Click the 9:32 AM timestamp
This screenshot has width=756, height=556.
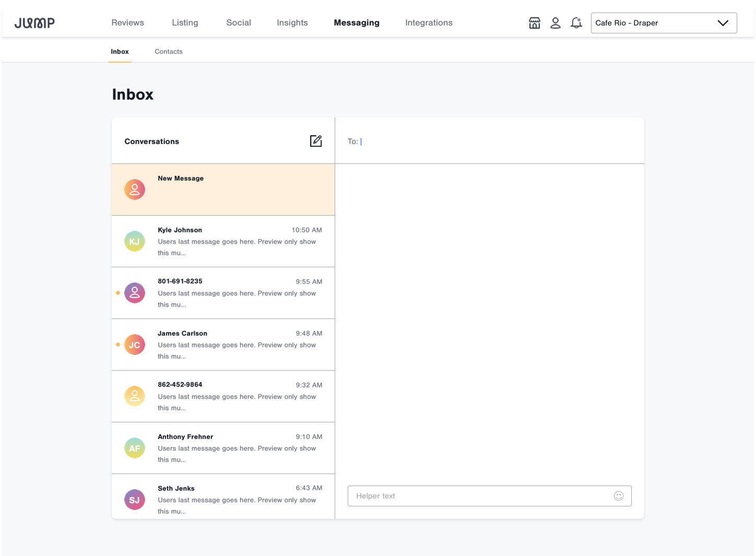[x=309, y=385]
